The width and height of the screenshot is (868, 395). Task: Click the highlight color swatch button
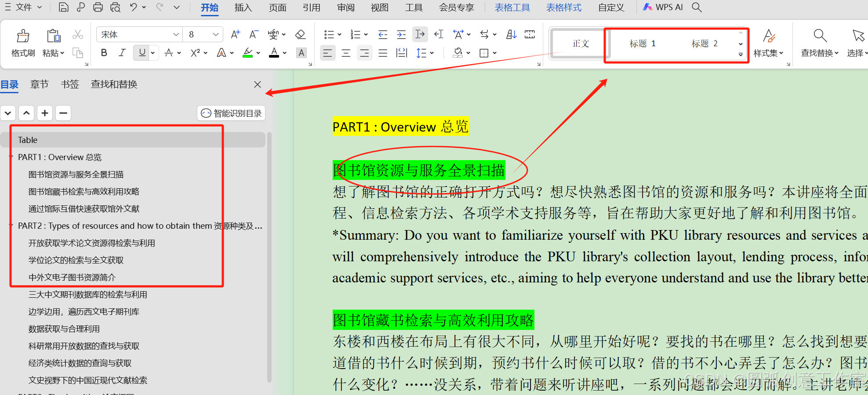pyautogui.click(x=248, y=53)
